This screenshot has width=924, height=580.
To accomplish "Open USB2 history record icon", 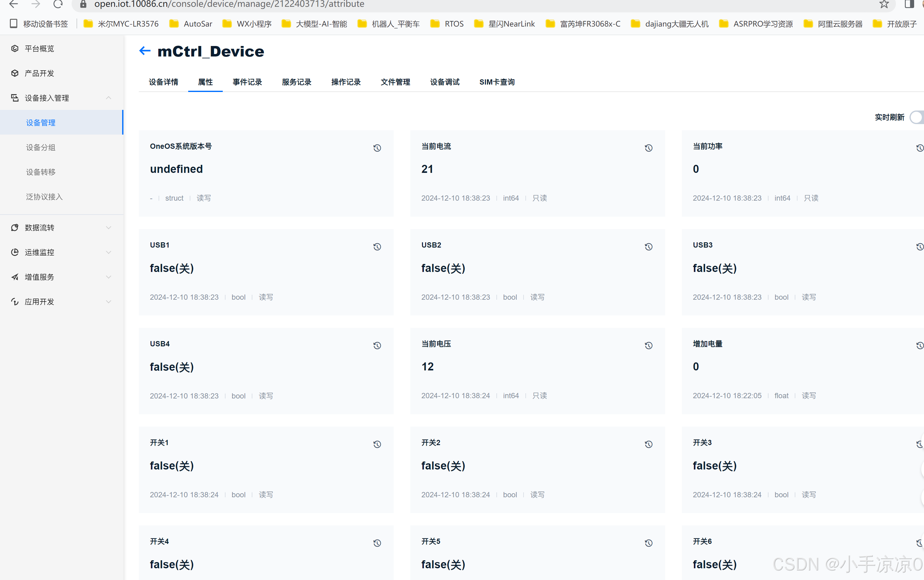I will tap(648, 247).
